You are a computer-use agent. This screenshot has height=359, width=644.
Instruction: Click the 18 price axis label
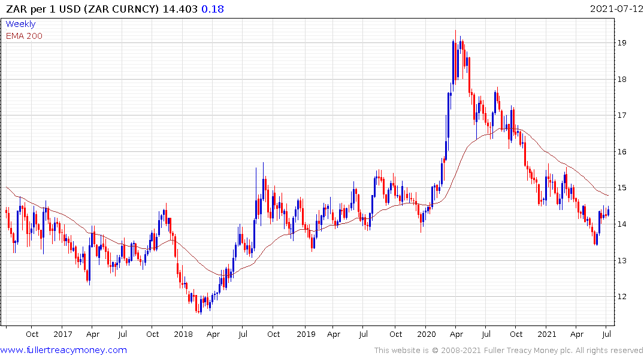pos(621,79)
